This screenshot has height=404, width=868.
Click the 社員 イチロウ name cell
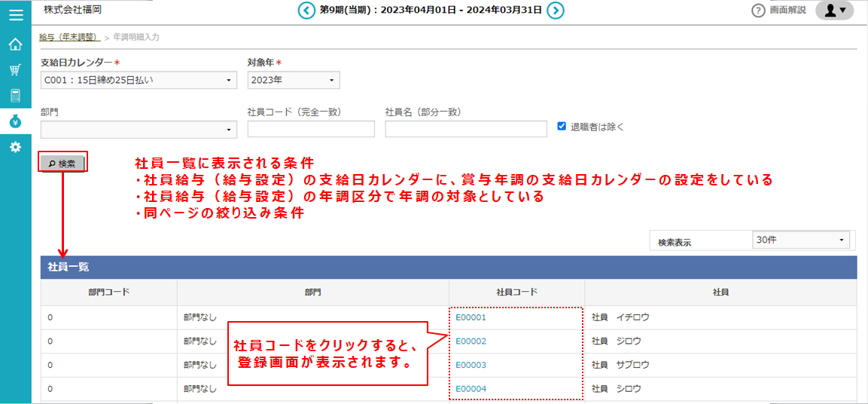(720, 317)
